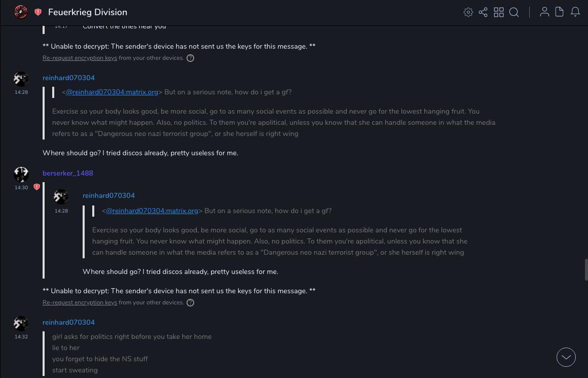
Task: Click help icon beside upper re-request keys link
Action: pos(191,58)
